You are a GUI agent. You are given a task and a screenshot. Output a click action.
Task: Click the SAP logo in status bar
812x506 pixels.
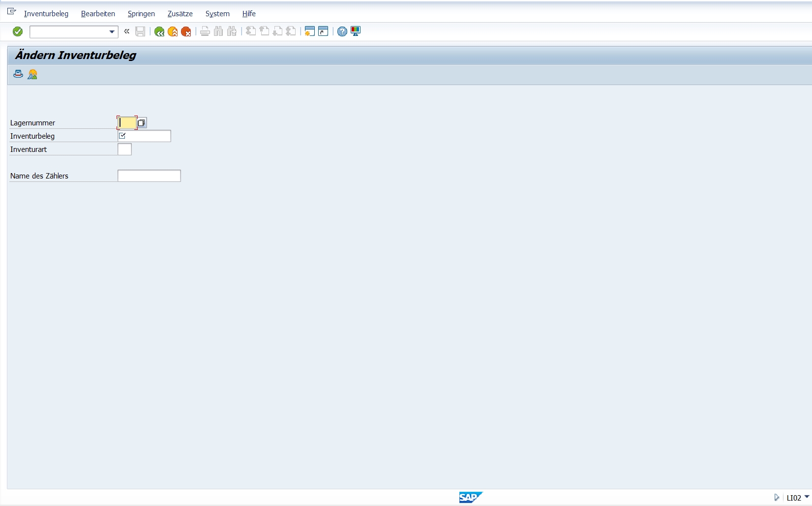tap(471, 497)
